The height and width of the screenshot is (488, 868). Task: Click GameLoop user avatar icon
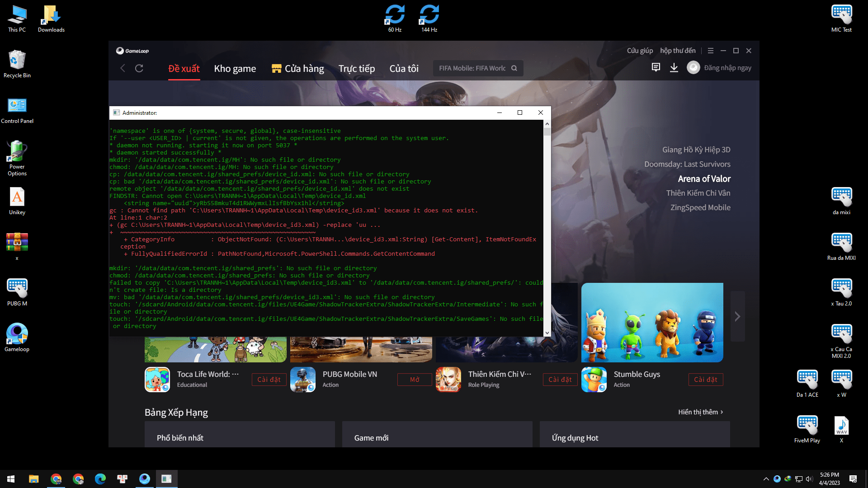click(693, 68)
